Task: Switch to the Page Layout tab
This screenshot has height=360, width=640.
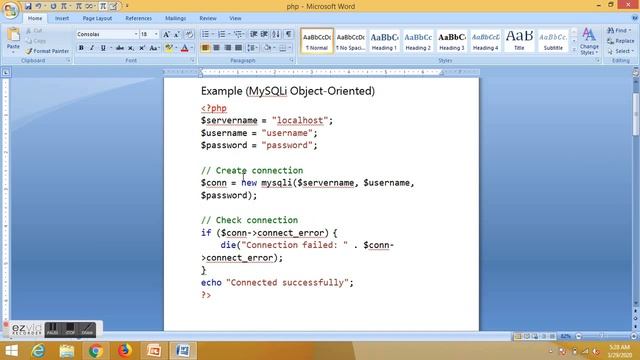Action: (97, 18)
